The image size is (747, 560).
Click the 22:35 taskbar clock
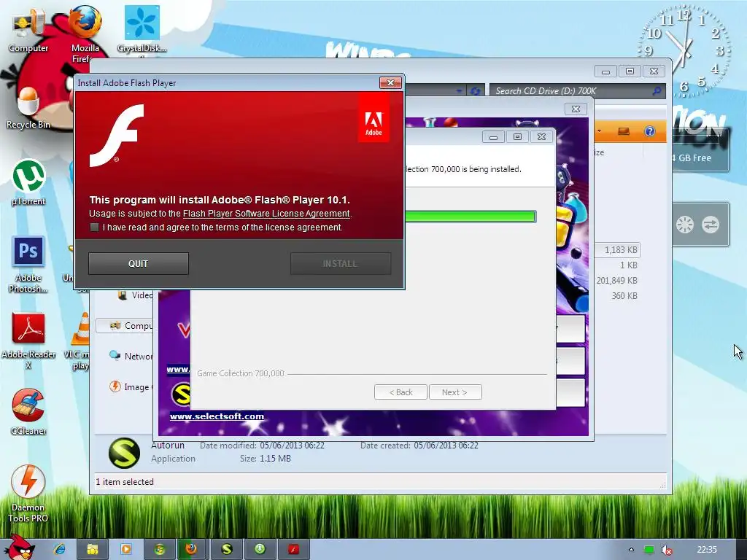pos(707,550)
